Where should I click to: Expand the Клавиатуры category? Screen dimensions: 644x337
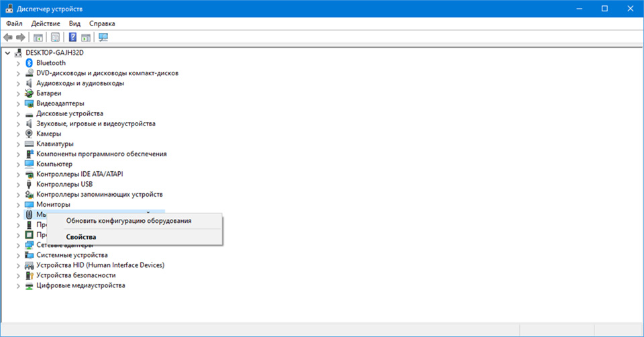tap(18, 144)
